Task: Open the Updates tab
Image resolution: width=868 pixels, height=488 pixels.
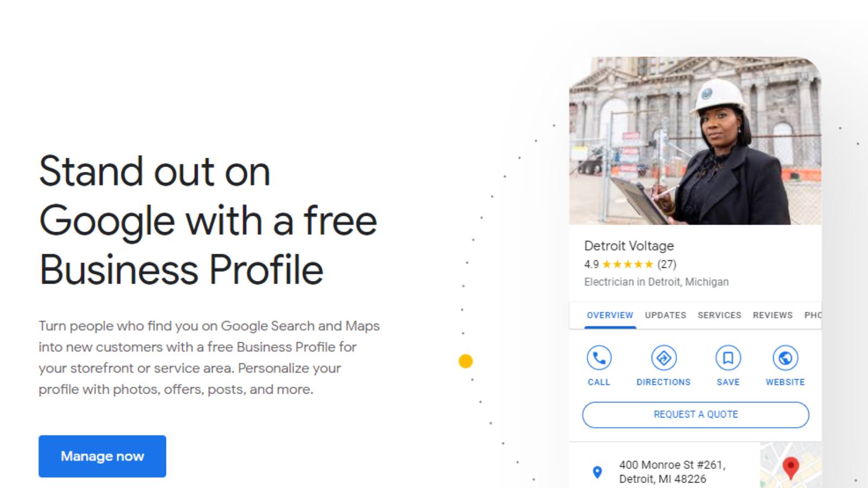Action: (665, 315)
